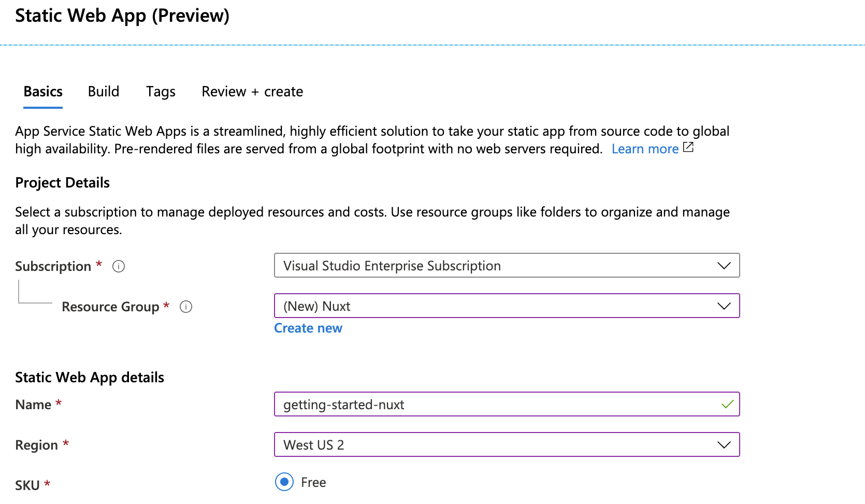Select the Free SKU radio button

click(x=283, y=482)
